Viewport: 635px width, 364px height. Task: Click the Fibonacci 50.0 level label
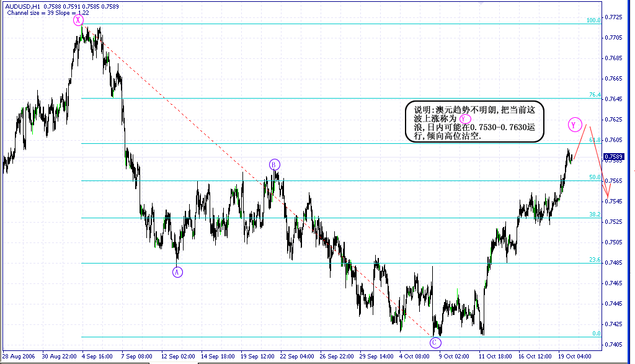click(x=595, y=177)
